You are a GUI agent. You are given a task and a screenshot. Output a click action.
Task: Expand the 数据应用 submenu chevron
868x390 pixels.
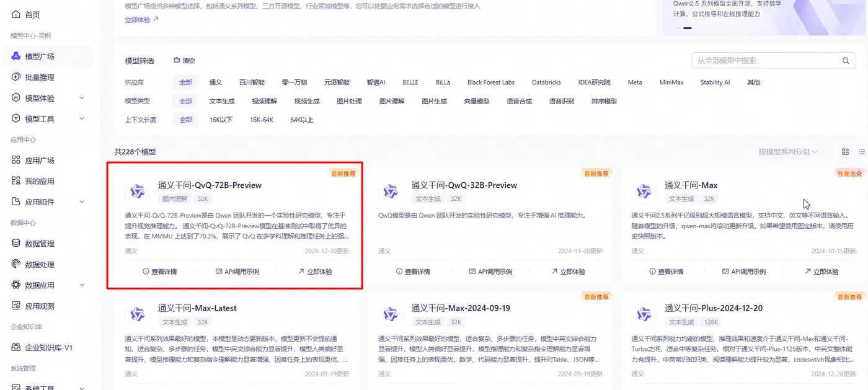coord(82,285)
